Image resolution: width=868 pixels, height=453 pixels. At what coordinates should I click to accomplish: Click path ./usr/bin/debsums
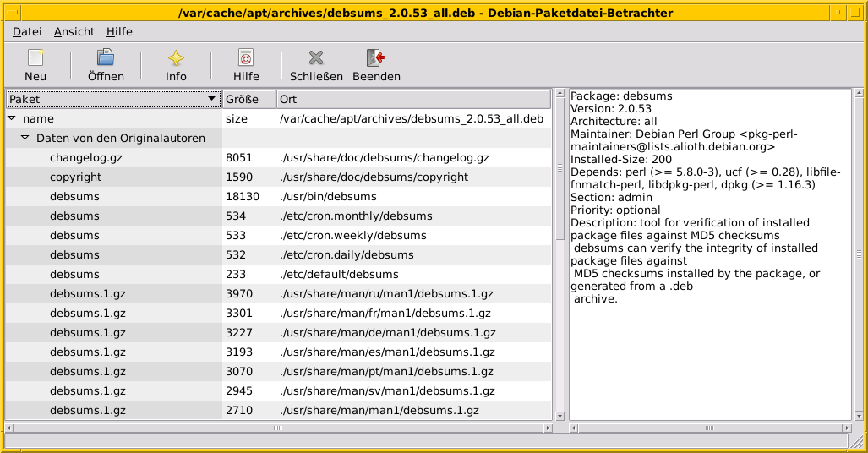click(x=328, y=197)
